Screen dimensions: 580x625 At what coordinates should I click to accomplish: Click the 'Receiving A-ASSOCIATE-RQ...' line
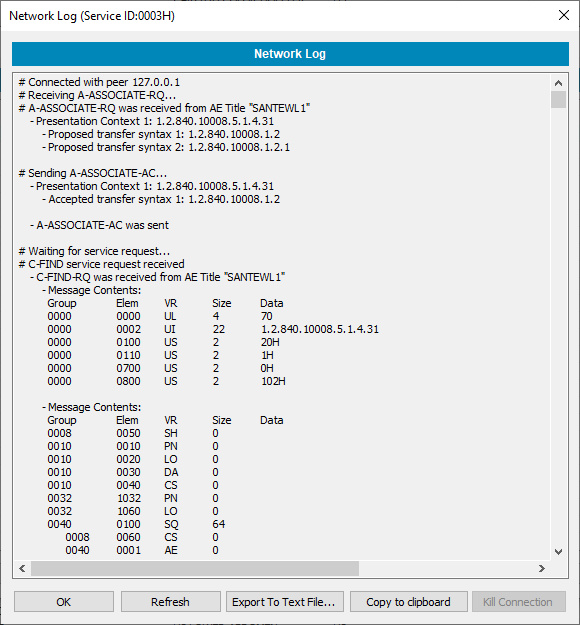[x=97, y=95]
